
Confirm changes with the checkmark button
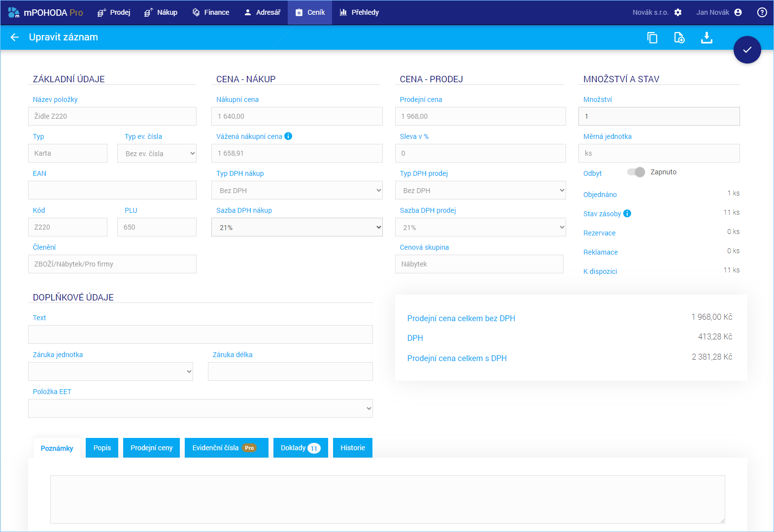click(747, 50)
